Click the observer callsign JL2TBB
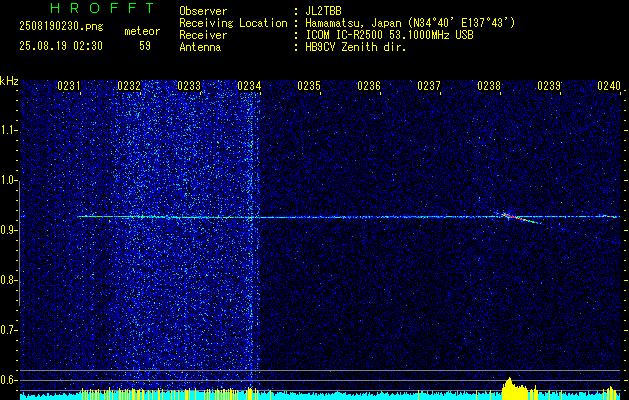This screenshot has height=400, width=629. pyautogui.click(x=323, y=11)
